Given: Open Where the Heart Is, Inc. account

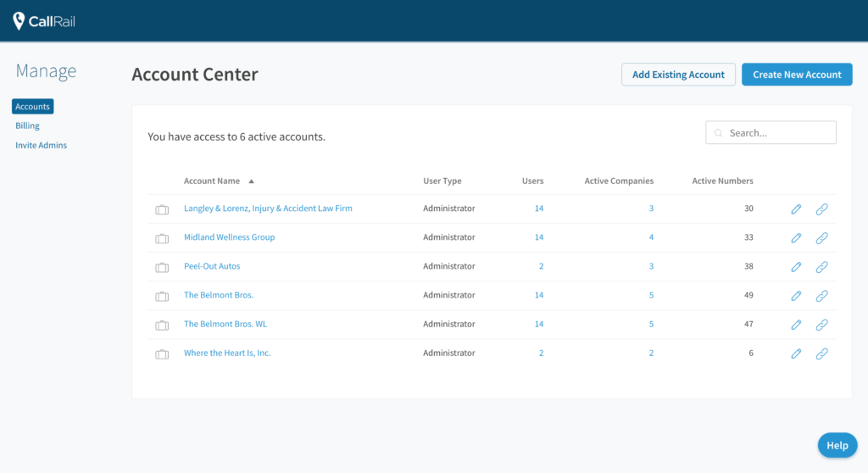Looking at the screenshot, I should coord(227,353).
